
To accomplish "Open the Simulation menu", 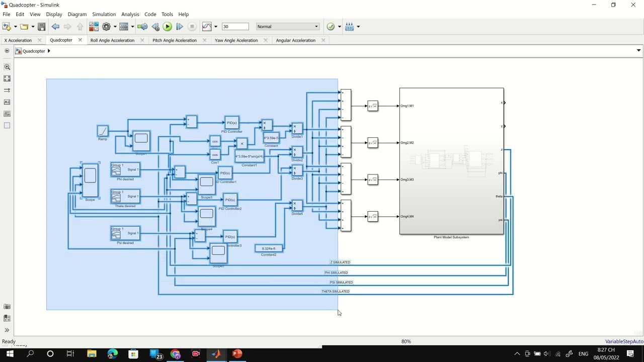I will click(x=104, y=14).
